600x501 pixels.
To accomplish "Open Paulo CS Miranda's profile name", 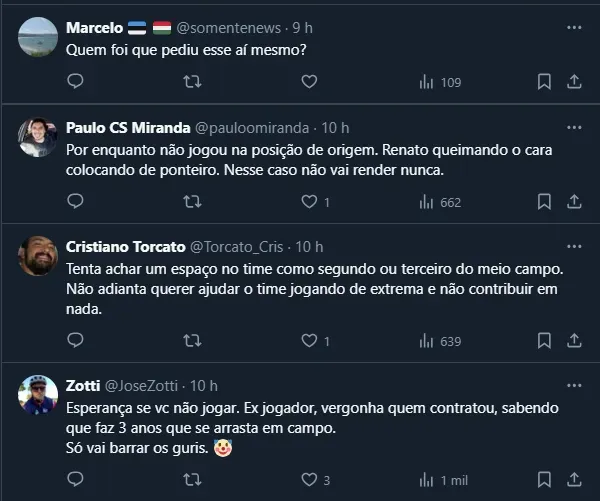I will (x=125, y=128).
